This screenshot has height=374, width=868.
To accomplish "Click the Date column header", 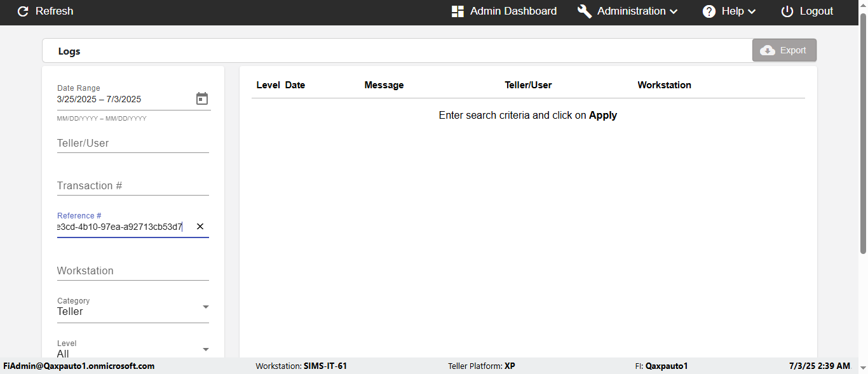I will click(x=295, y=85).
